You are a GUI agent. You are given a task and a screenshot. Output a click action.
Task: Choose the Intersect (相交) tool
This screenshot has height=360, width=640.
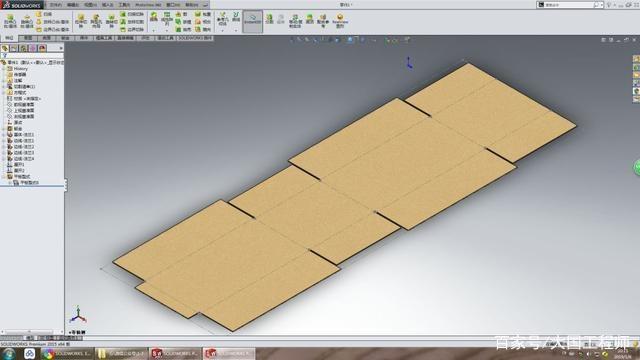(x=203, y=22)
